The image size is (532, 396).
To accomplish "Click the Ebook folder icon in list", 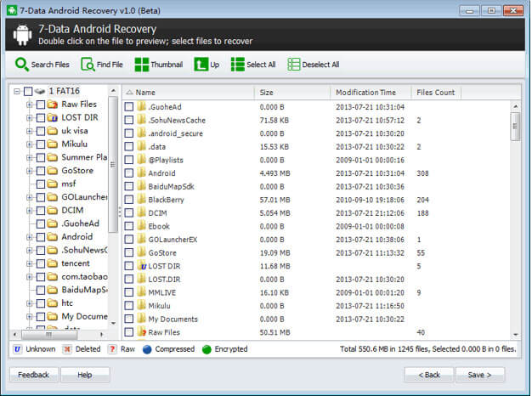I will (142, 226).
